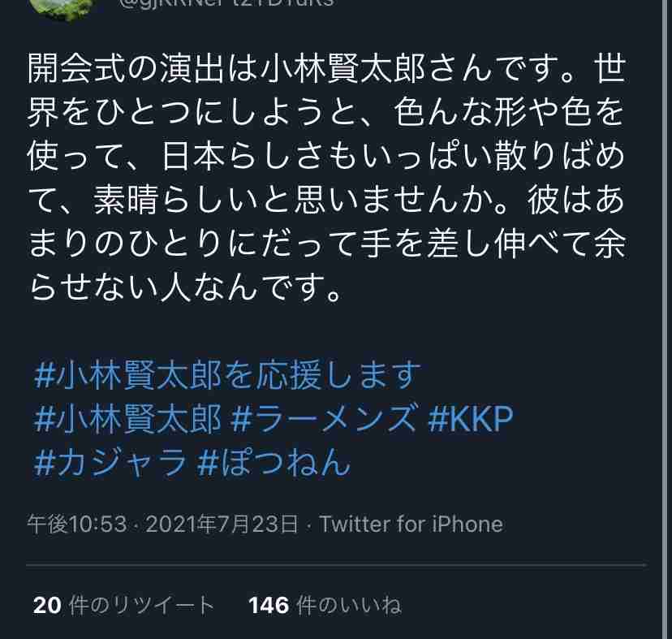Click the 2021年7月23日 date
This screenshot has height=639, width=672.
pyautogui.click(x=222, y=524)
